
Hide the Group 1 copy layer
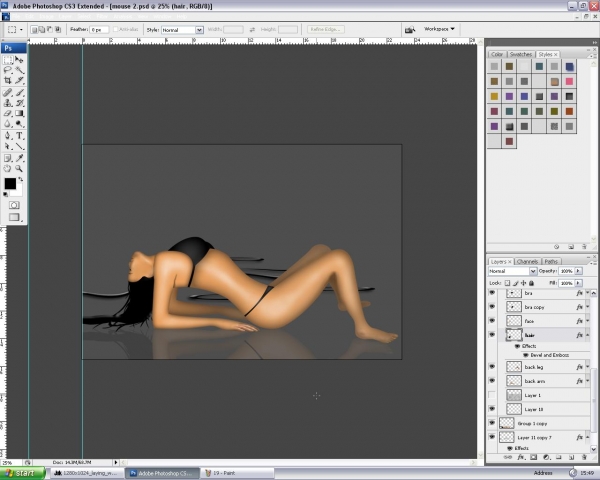(x=492, y=423)
